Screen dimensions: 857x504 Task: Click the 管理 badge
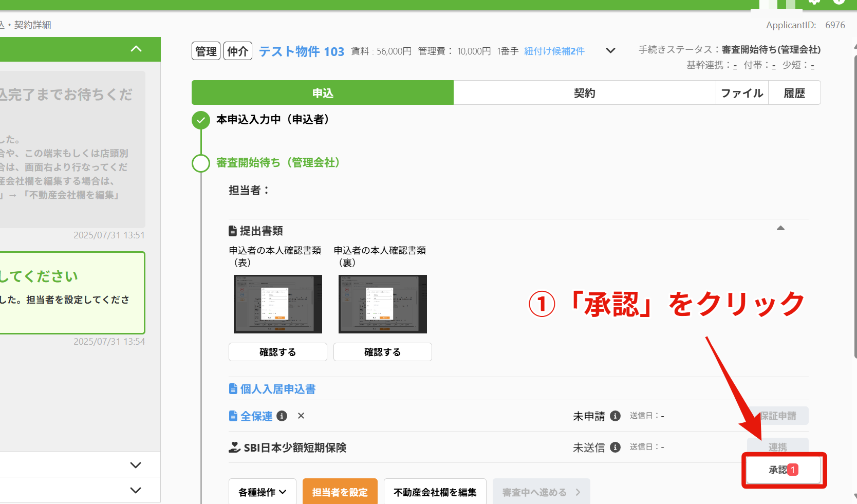pos(206,51)
